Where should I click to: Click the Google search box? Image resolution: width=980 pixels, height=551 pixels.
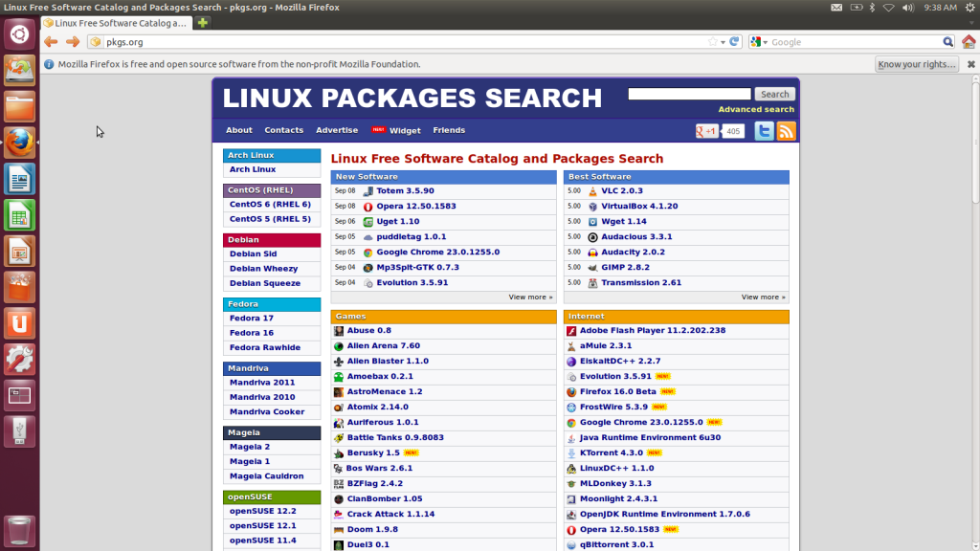(x=855, y=42)
